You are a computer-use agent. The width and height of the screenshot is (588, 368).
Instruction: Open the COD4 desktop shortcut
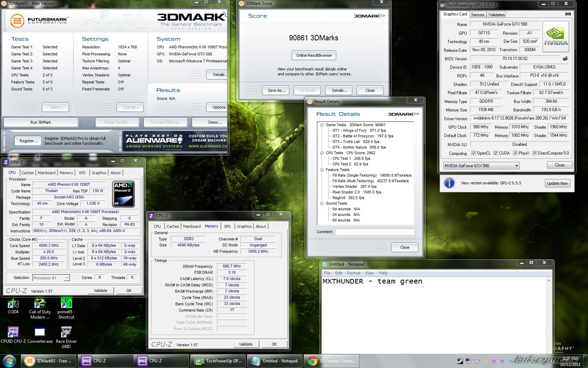pos(13,304)
